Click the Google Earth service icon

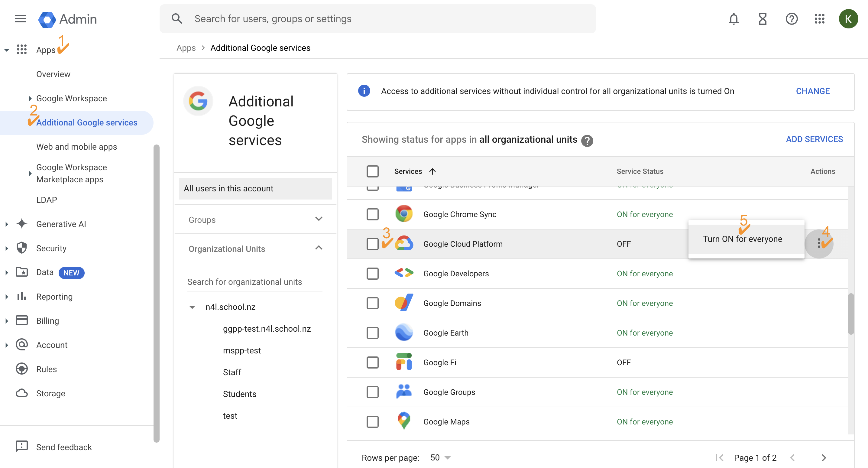404,333
